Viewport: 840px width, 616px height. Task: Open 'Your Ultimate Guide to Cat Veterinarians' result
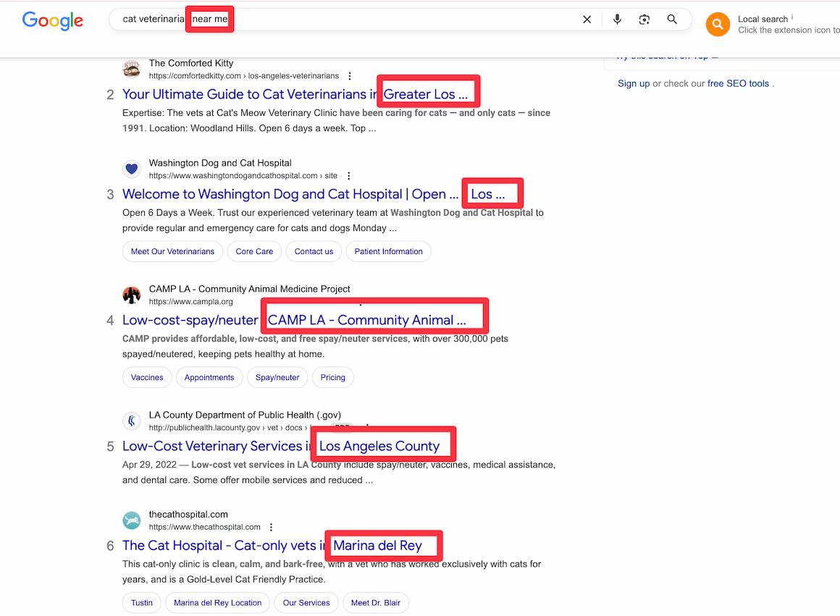295,94
